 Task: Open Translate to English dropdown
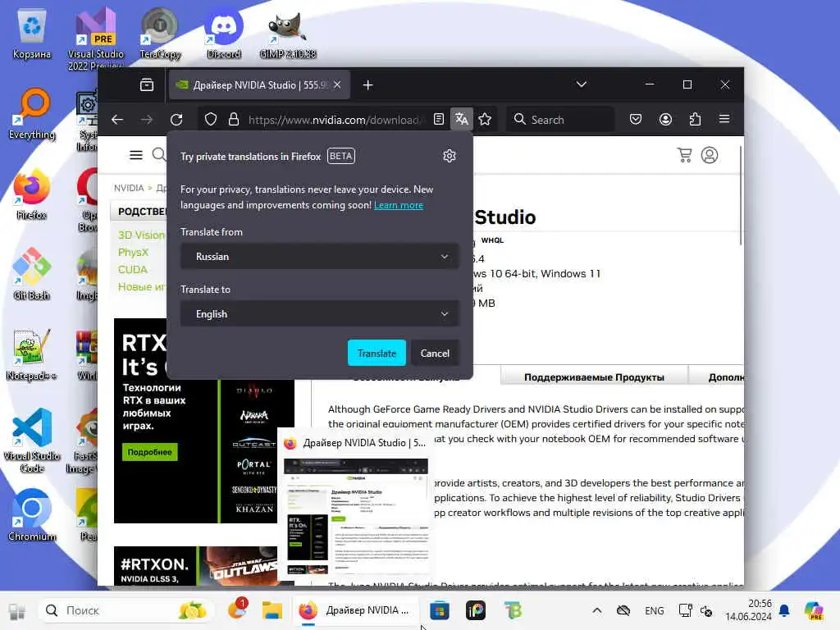[320, 314]
